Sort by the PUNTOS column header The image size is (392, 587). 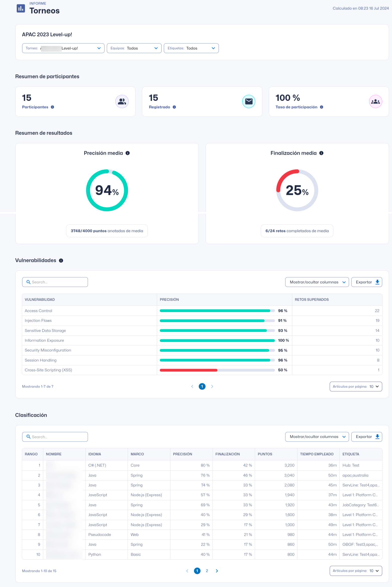(265, 454)
